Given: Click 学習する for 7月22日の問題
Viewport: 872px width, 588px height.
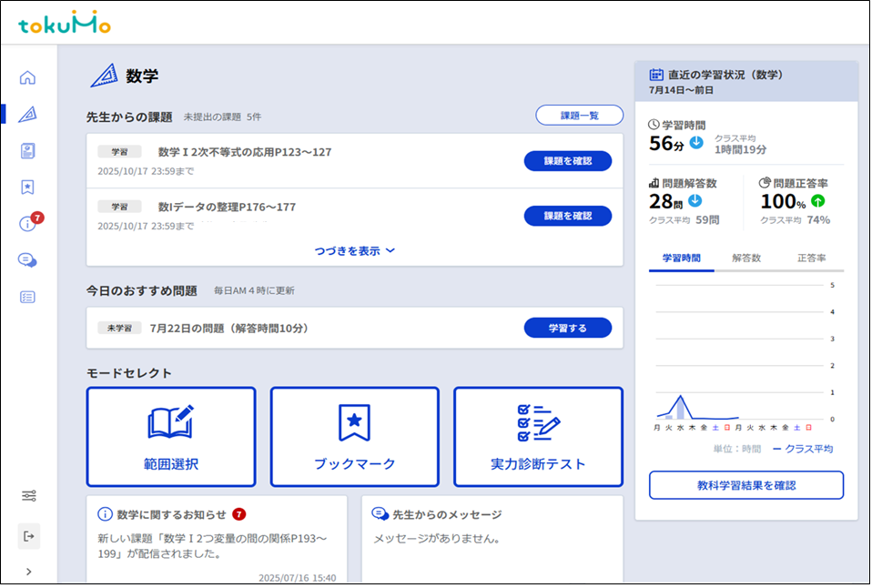Looking at the screenshot, I should click(x=567, y=328).
